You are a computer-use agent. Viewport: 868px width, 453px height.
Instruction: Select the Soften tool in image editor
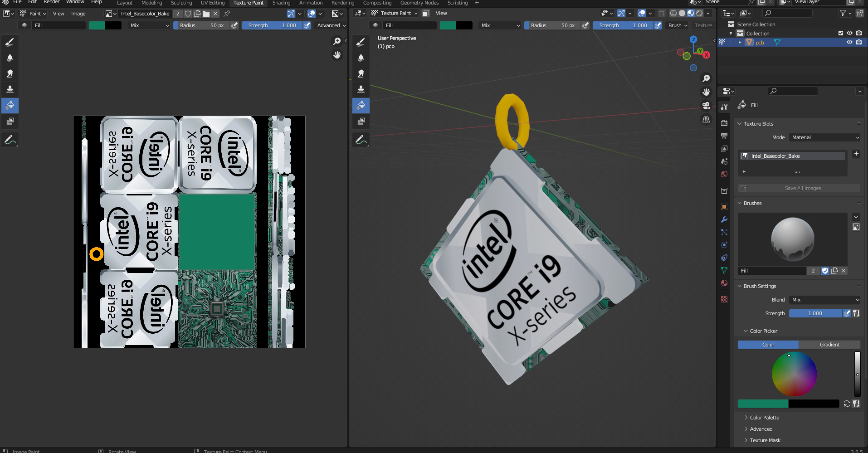pyautogui.click(x=10, y=58)
